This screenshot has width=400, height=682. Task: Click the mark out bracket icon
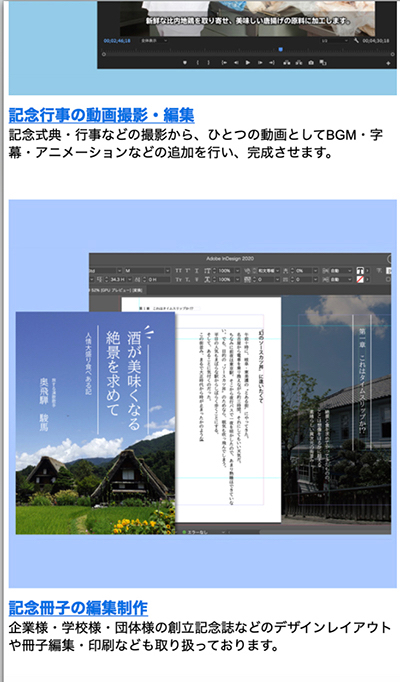coord(209,63)
